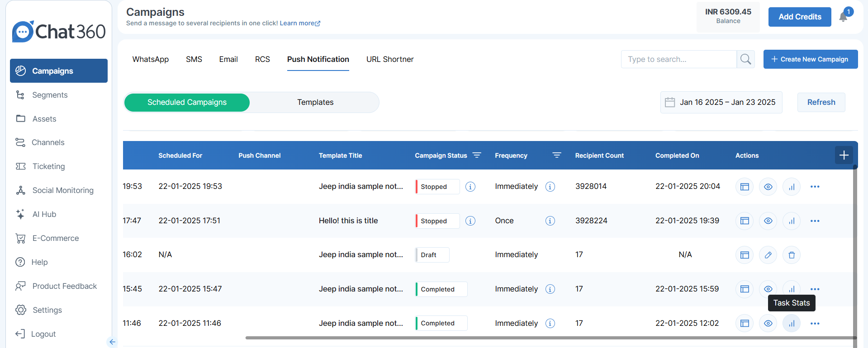Click the search magnifier icon
Viewport: 868px width, 348px height.
(x=745, y=59)
